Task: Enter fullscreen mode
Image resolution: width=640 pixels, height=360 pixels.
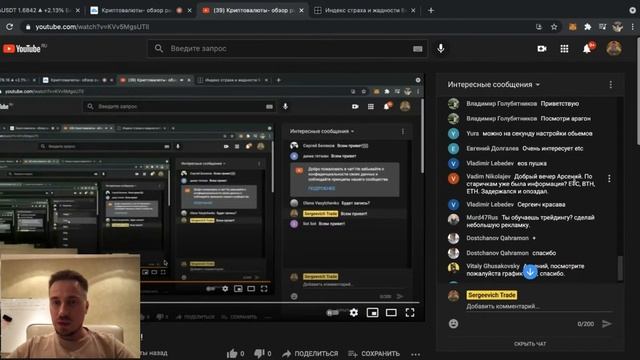Action: click(410, 313)
